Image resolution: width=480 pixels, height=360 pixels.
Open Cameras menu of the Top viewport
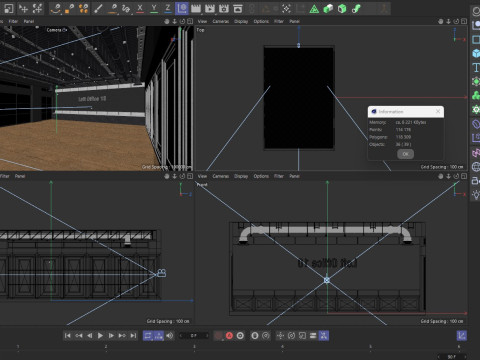(x=221, y=21)
